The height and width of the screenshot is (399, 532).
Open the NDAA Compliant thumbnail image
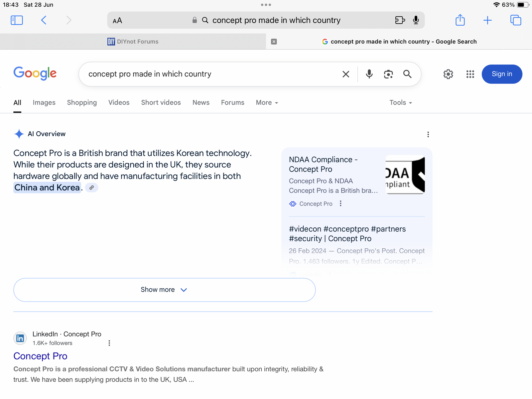pos(405,175)
